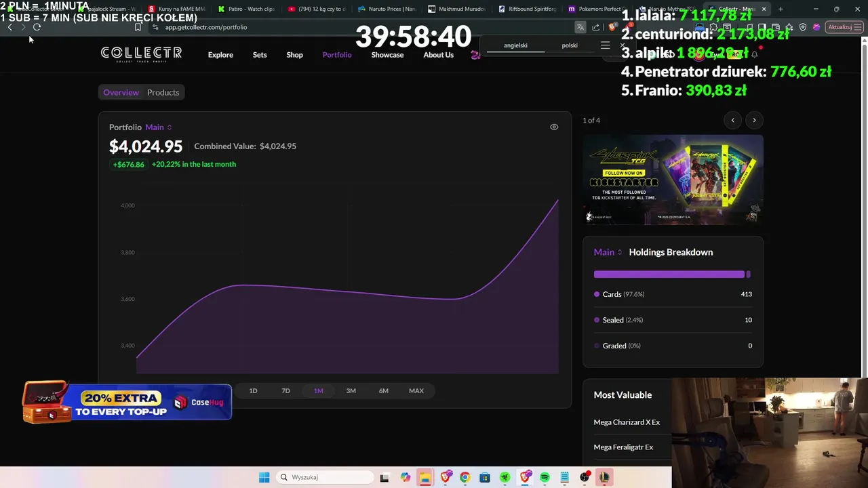Open the Explore menu item
The height and width of the screenshot is (488, 868).
pyautogui.click(x=220, y=55)
